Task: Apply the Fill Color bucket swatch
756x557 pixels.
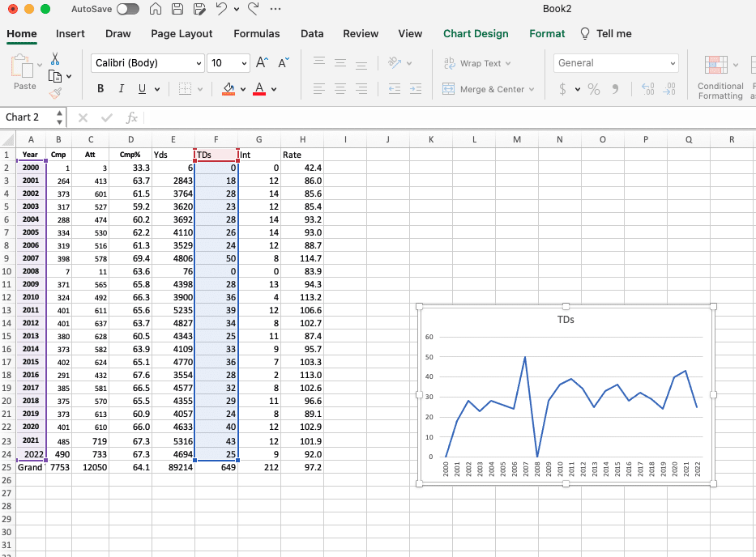Action: click(229, 89)
